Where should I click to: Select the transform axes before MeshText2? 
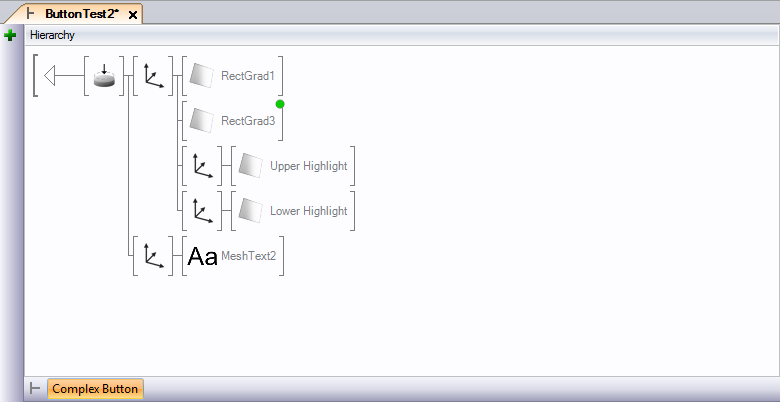point(153,256)
